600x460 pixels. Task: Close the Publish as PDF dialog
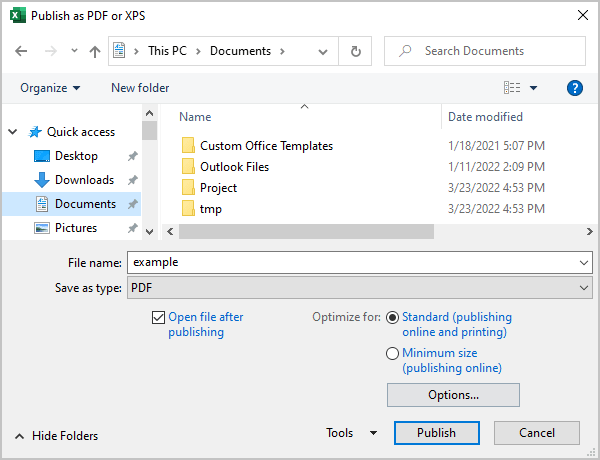[583, 15]
